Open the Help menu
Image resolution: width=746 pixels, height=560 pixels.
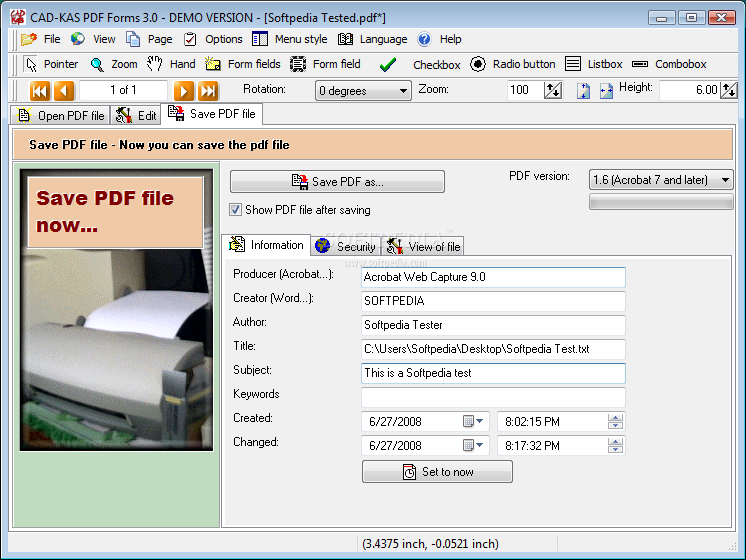click(x=439, y=39)
